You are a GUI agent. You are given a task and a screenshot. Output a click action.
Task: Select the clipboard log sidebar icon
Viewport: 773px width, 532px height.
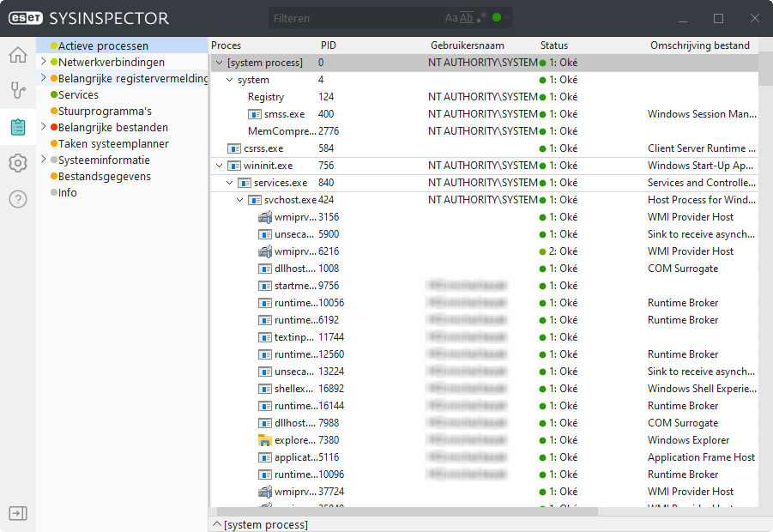click(x=17, y=127)
